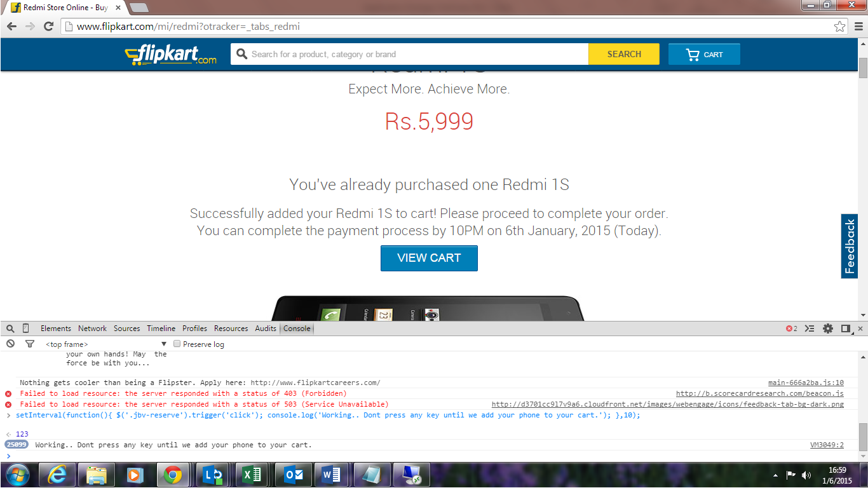Click the volume speaker tray icon
Screen dimensions: 868x488
[806, 475]
